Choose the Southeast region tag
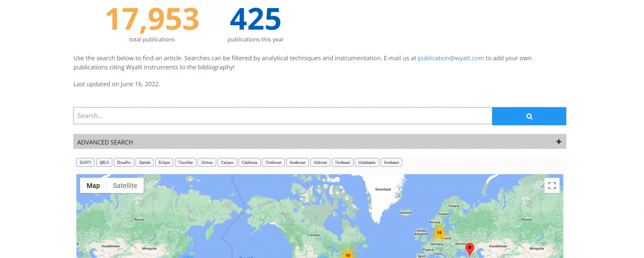The height and width of the screenshot is (258, 644). point(391,162)
